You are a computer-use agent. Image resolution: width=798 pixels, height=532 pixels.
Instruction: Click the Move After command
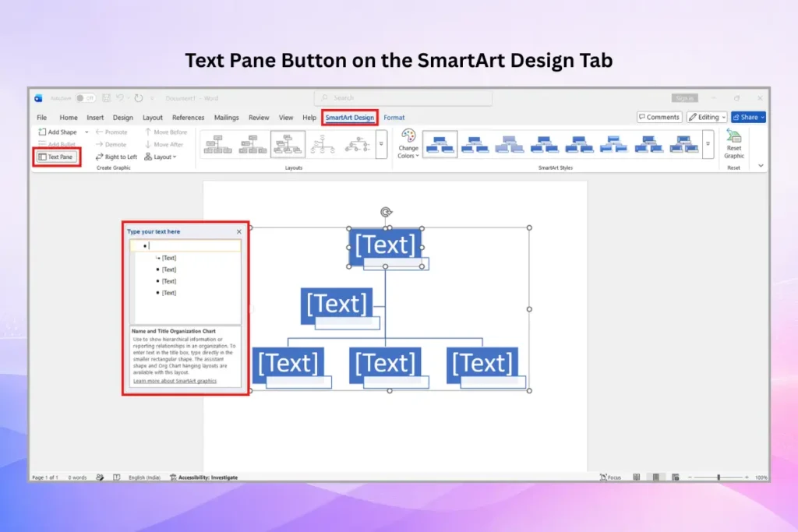[x=164, y=144]
